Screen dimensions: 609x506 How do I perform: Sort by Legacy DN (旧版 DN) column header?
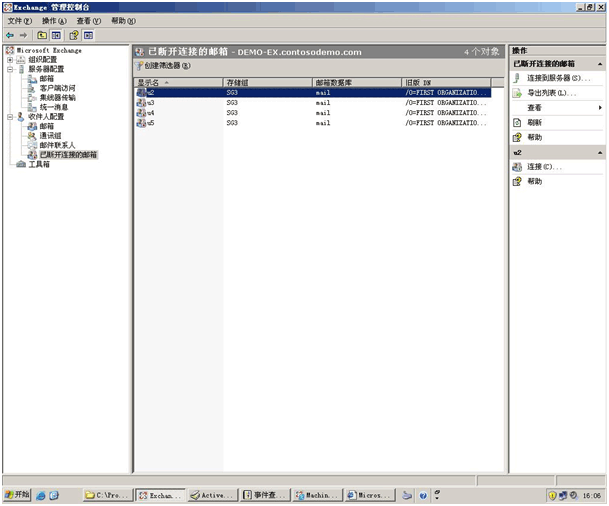(x=446, y=83)
